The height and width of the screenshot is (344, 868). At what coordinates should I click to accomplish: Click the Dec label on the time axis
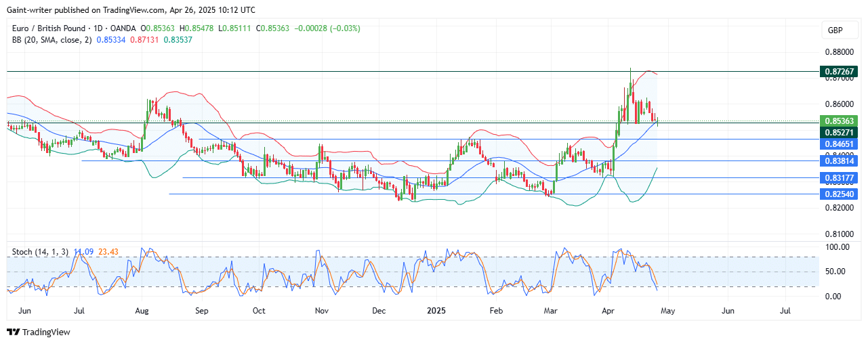pyautogui.click(x=379, y=311)
